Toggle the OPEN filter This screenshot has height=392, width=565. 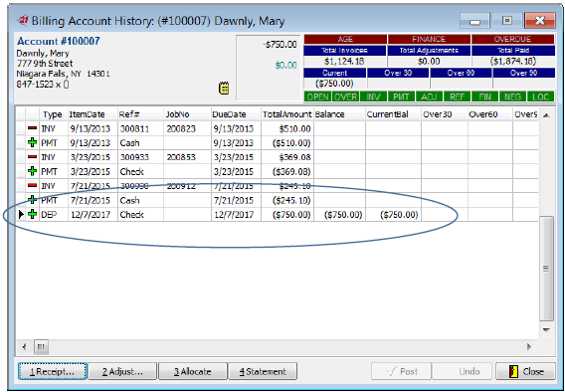click(318, 97)
